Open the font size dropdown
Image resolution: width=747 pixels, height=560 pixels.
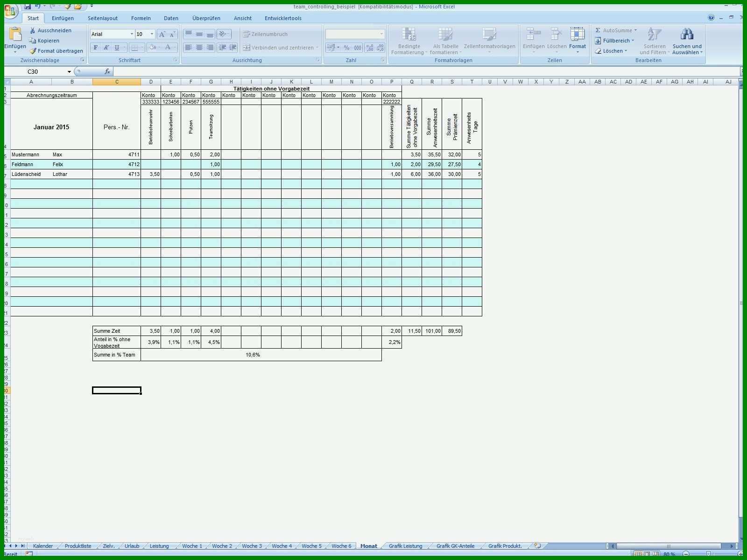point(152,34)
